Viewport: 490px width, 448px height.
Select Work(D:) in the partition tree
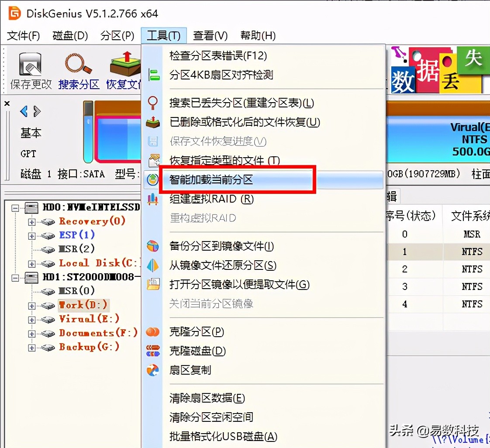tap(83, 305)
